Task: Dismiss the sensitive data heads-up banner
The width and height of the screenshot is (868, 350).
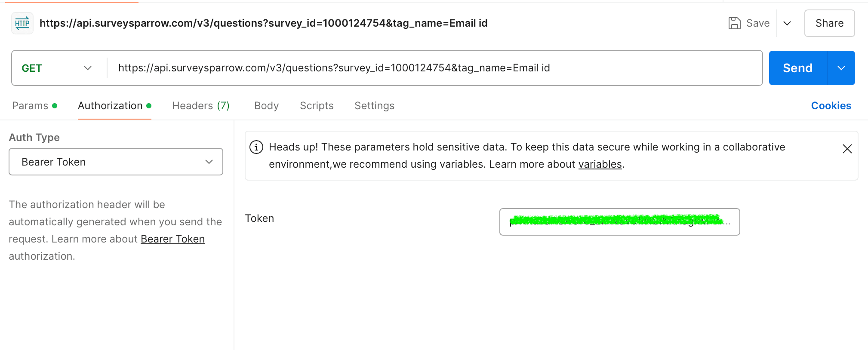Action: [847, 149]
